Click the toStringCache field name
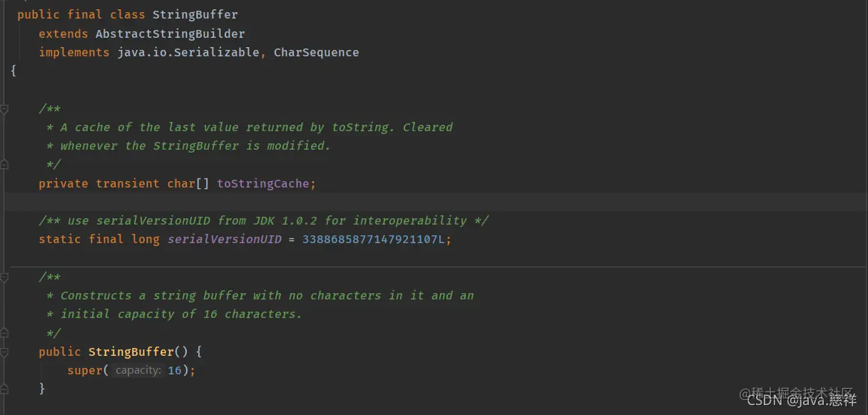 coord(263,183)
